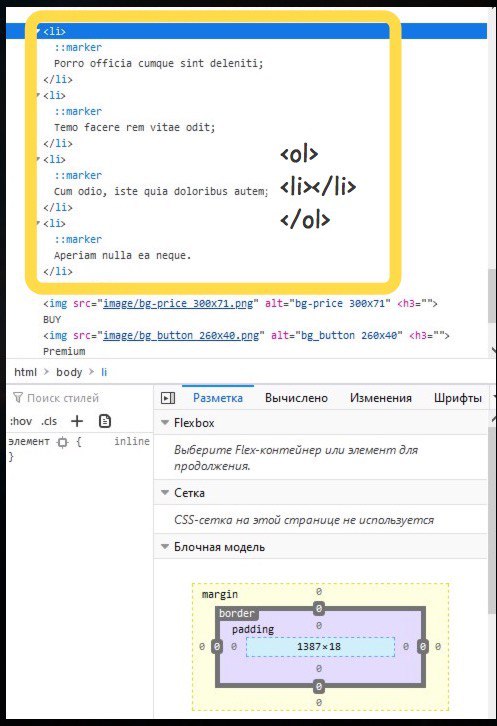Image resolution: width=497 pixels, height=726 pixels.
Task: Toggle :hov pseudo-class panel
Action: click(21, 421)
